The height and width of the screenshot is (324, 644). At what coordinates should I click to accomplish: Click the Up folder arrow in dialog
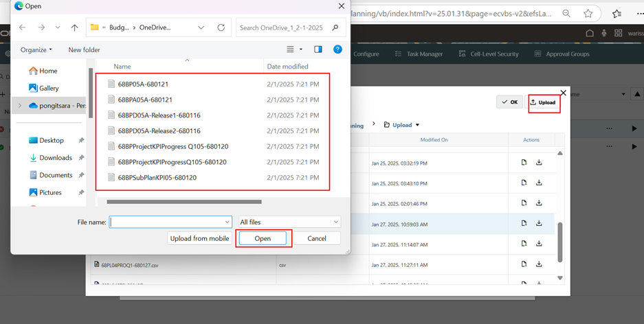point(74,27)
